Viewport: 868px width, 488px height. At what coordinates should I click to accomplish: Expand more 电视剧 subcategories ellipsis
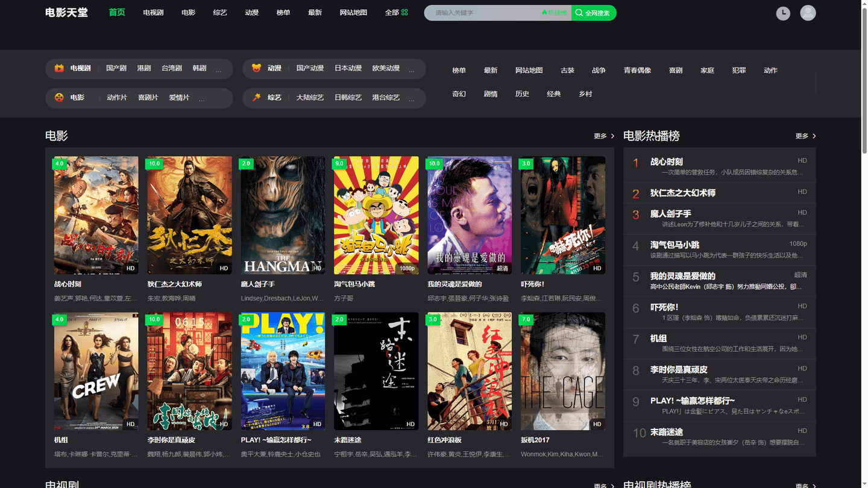pyautogui.click(x=218, y=69)
